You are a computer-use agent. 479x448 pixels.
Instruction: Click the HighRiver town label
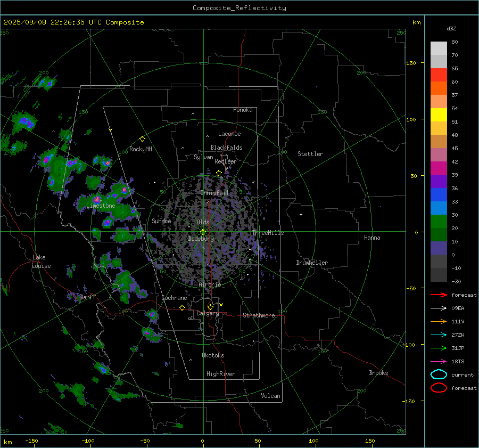click(x=221, y=374)
